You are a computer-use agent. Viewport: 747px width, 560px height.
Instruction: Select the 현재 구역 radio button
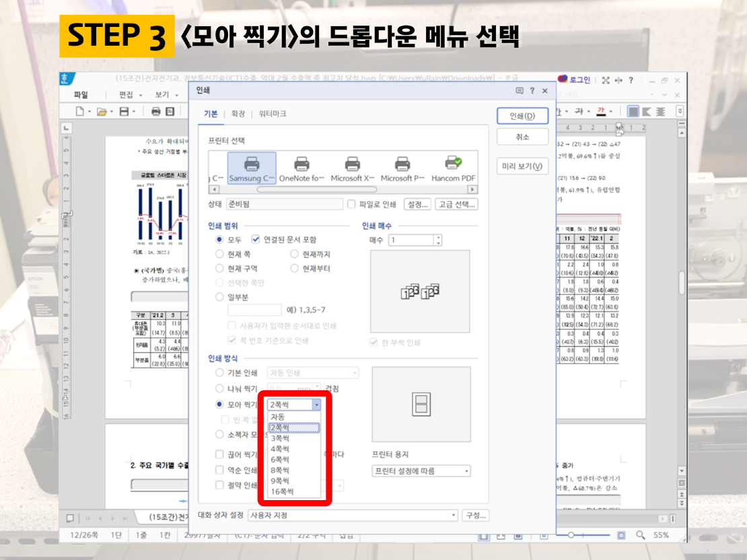tap(219, 269)
